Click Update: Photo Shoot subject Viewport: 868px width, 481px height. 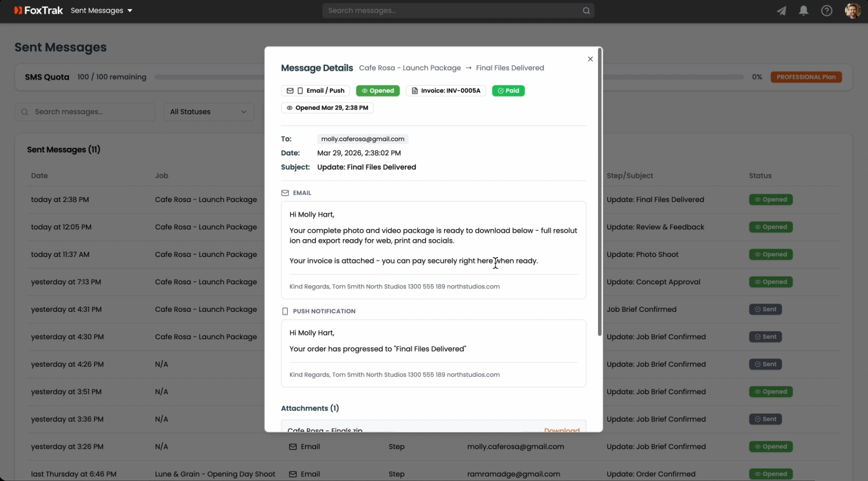pyautogui.click(x=642, y=254)
